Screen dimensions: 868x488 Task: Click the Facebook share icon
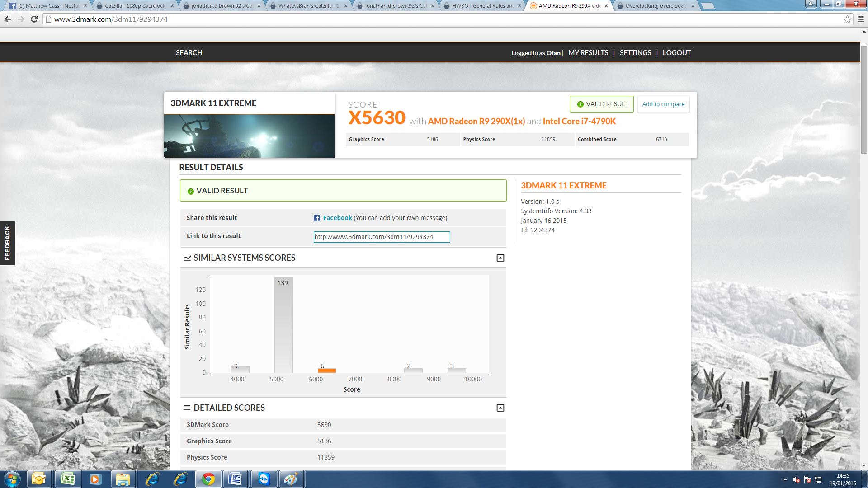(x=317, y=218)
